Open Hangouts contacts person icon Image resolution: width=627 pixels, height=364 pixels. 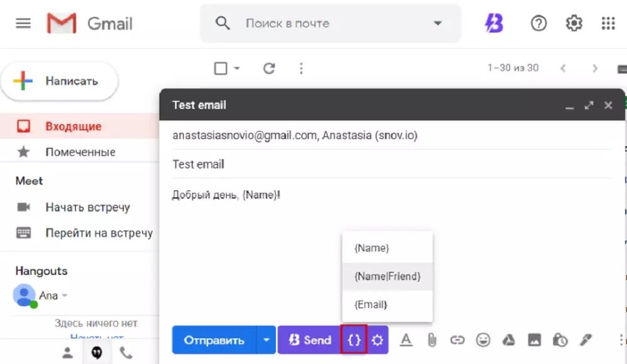[67, 353]
